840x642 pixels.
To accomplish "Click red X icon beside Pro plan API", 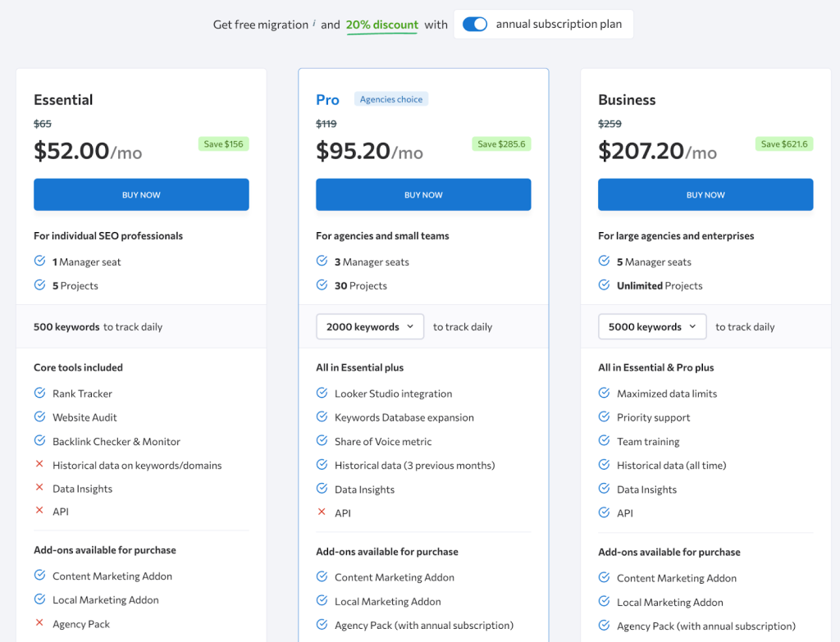I will coord(322,513).
